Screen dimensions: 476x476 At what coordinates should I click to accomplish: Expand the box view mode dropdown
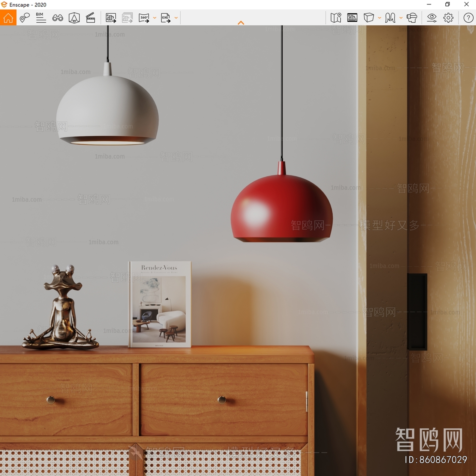[379, 18]
